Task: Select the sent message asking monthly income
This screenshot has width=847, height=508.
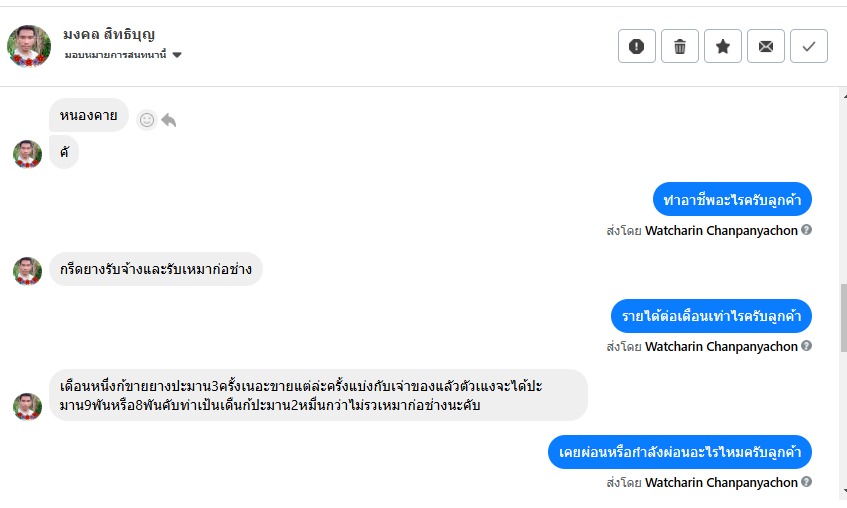Action: click(711, 316)
